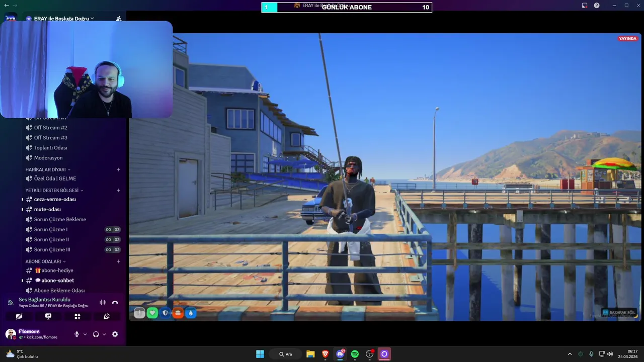Click the YAYINDA live badge
Image resolution: width=644 pixels, height=362 pixels.
pyautogui.click(x=628, y=39)
